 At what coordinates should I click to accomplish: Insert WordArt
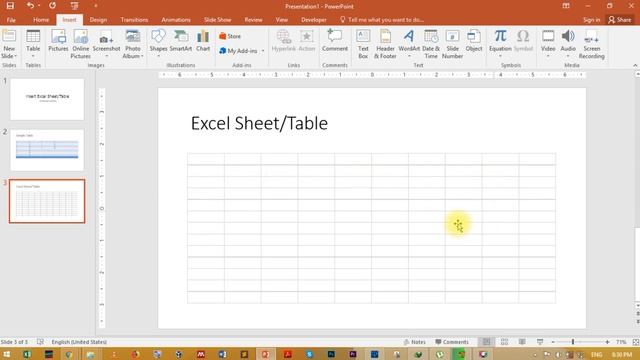point(409,44)
